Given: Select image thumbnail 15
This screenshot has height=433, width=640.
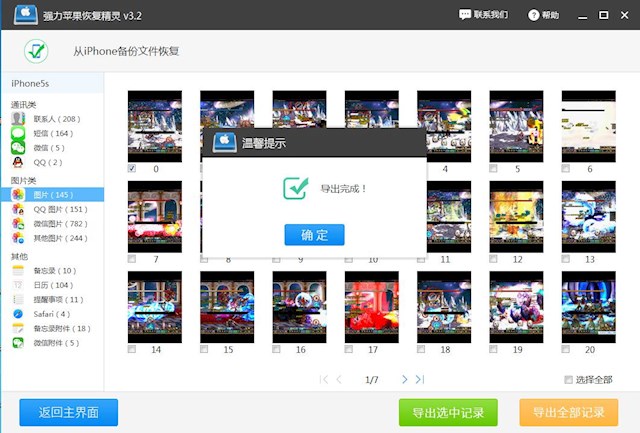Looking at the screenshot, I should click(227, 307).
